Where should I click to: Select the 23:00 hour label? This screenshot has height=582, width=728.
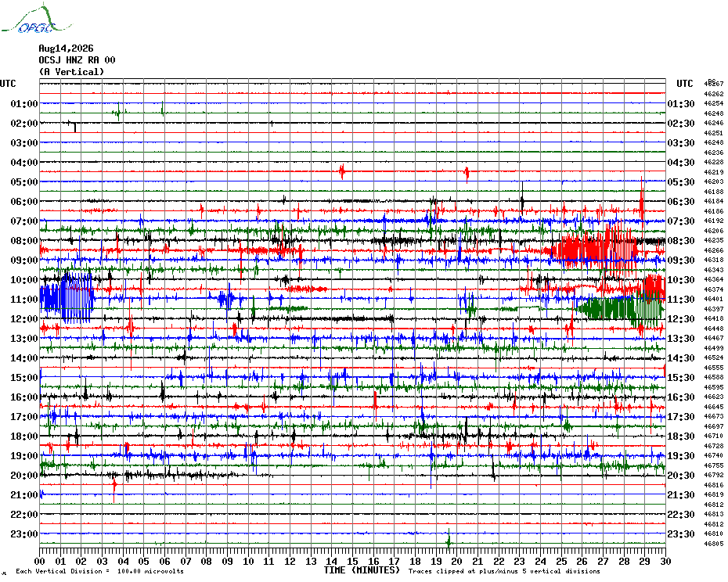pyautogui.click(x=24, y=534)
